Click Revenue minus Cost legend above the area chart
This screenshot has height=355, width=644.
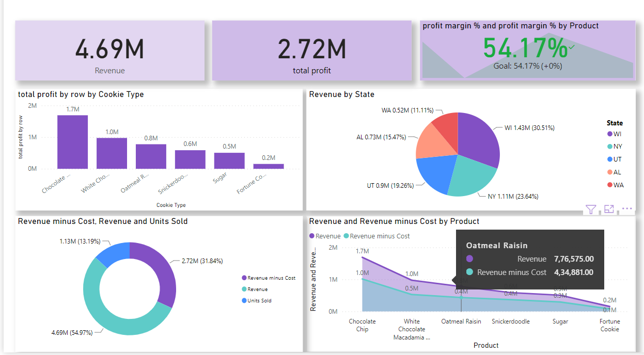pyautogui.click(x=376, y=236)
